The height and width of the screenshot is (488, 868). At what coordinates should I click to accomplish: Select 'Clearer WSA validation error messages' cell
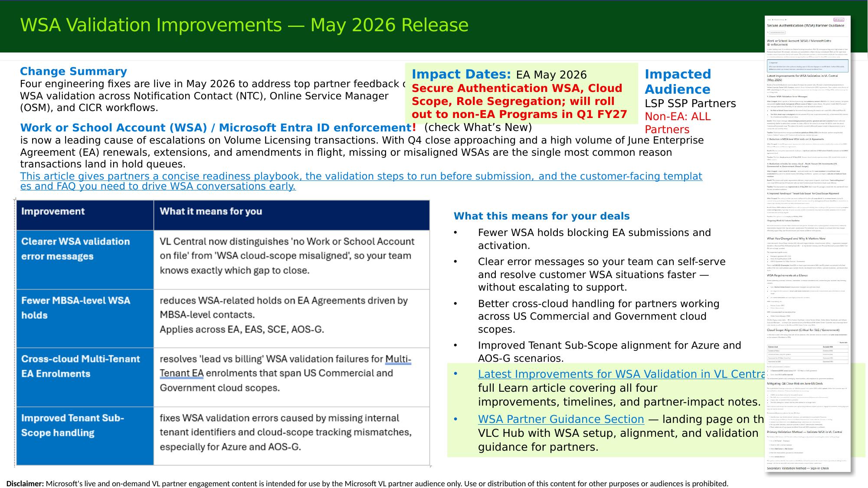[85, 259]
